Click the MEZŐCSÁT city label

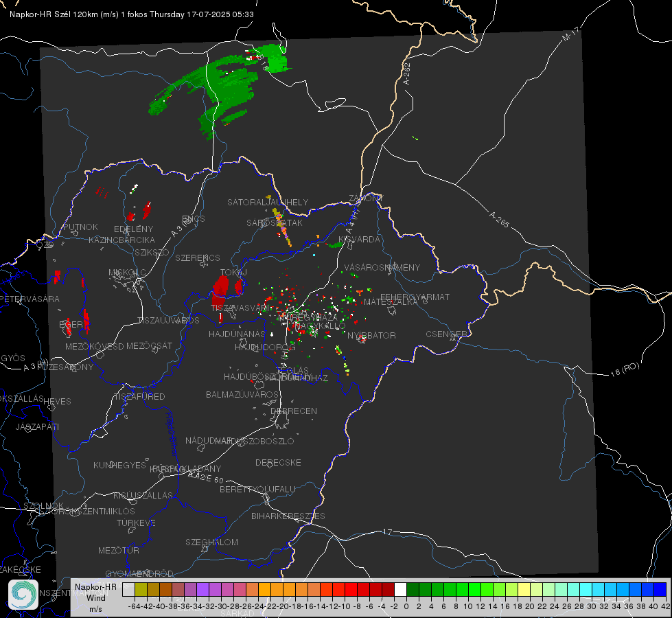[x=149, y=345]
